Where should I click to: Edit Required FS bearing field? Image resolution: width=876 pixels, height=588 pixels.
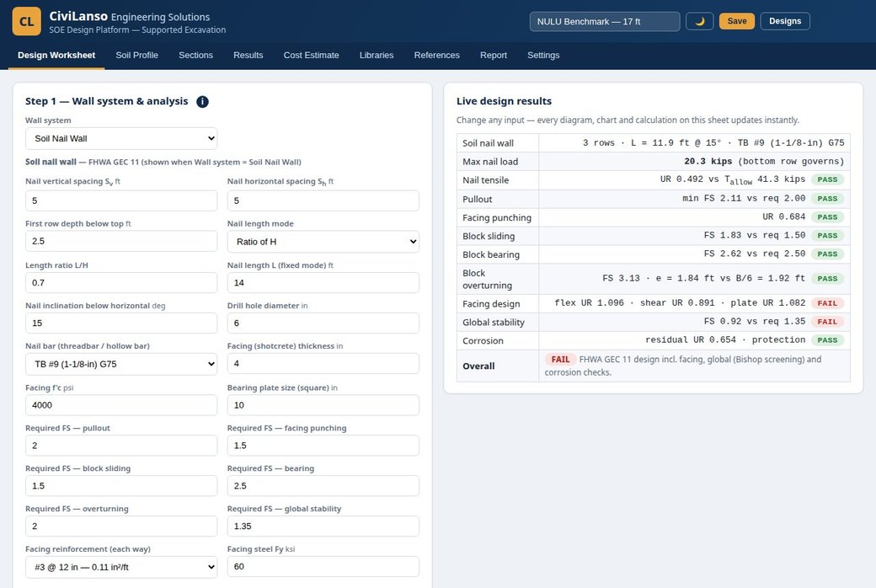tap(323, 486)
